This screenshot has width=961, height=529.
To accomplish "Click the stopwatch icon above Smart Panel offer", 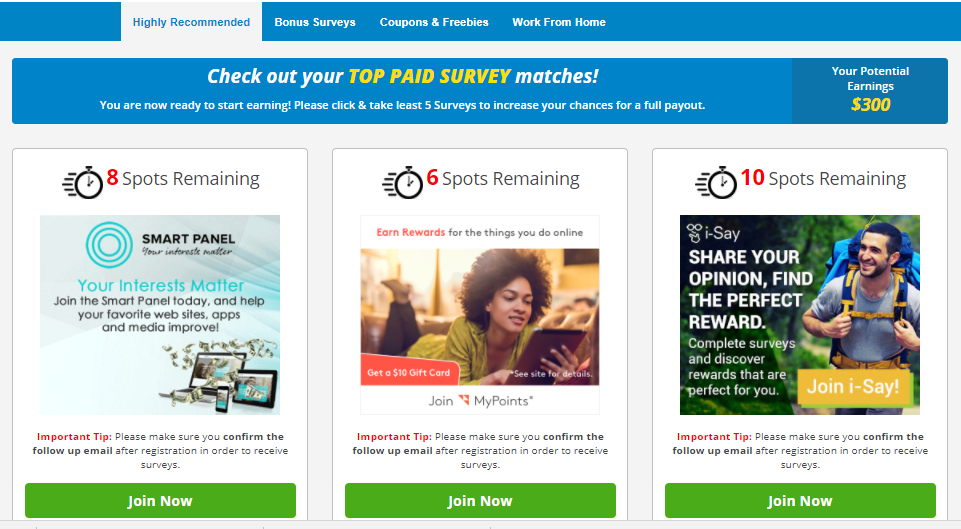I will (83, 182).
